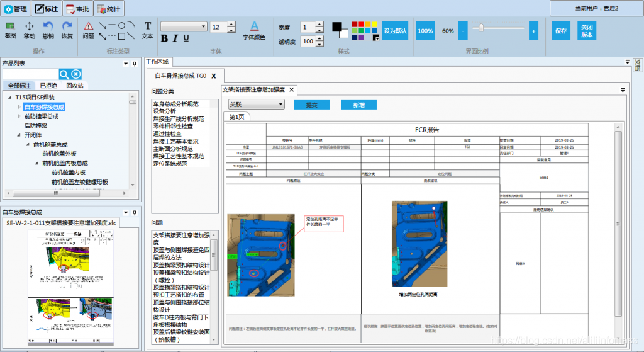Switch to 回收站 tab
The width and height of the screenshot is (644, 352).
[x=75, y=86]
